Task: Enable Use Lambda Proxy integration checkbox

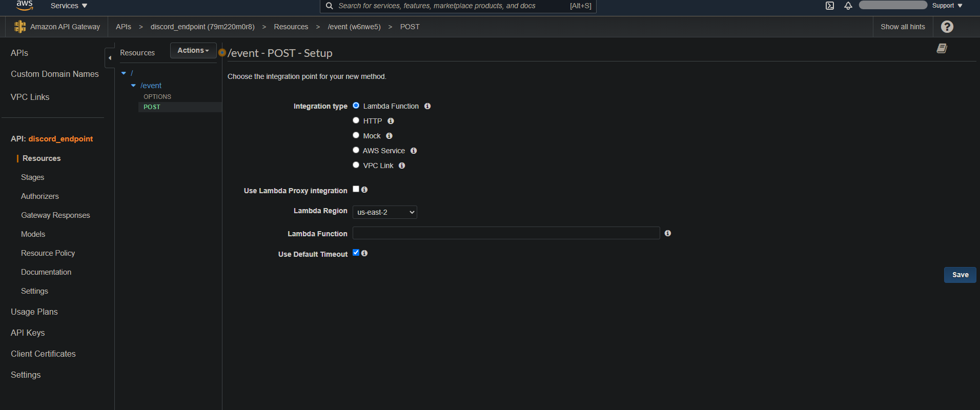Action: pyautogui.click(x=356, y=189)
